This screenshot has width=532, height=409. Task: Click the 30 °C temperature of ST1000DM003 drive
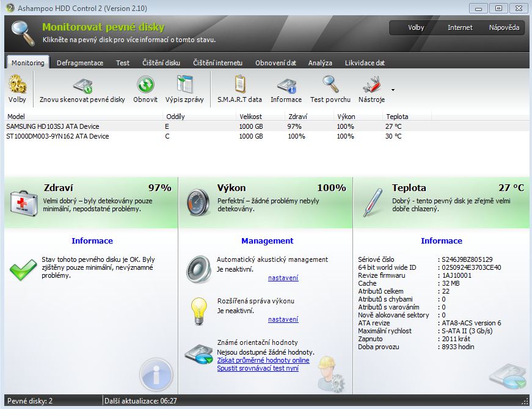coord(393,136)
